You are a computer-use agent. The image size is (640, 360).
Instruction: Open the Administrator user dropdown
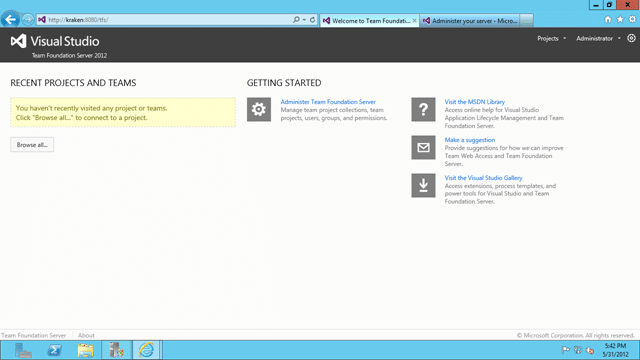(598, 38)
